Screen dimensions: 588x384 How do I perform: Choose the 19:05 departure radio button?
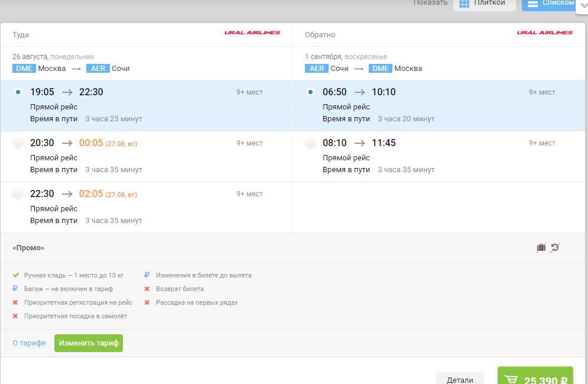click(x=18, y=92)
